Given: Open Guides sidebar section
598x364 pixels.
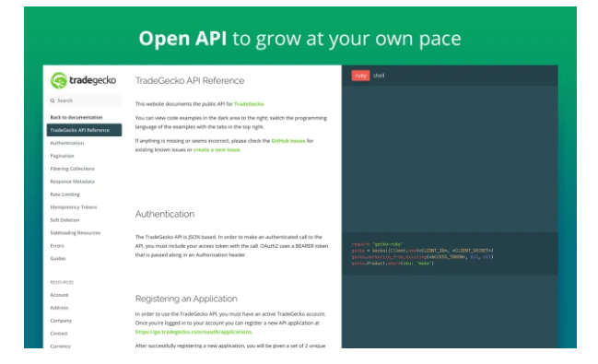Looking at the screenshot, I should pyautogui.click(x=58, y=258).
